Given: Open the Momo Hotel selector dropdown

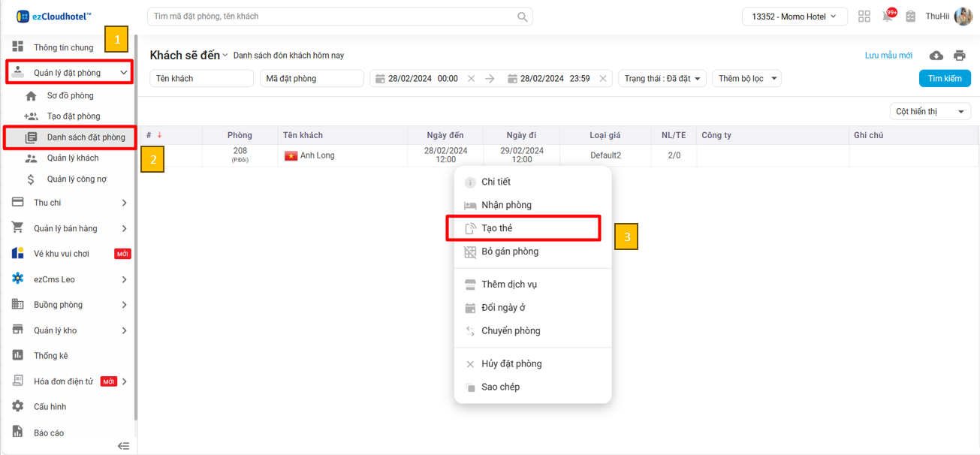Looking at the screenshot, I should click(x=794, y=17).
